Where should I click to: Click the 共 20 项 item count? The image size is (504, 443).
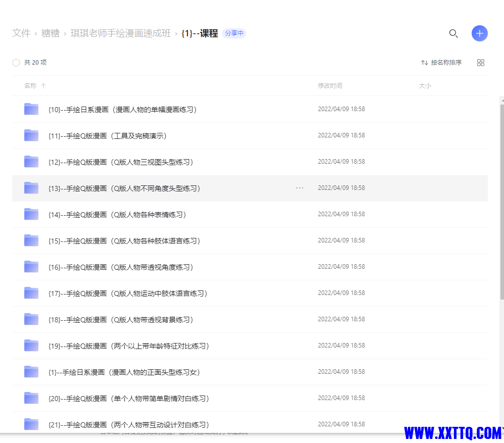click(x=35, y=63)
